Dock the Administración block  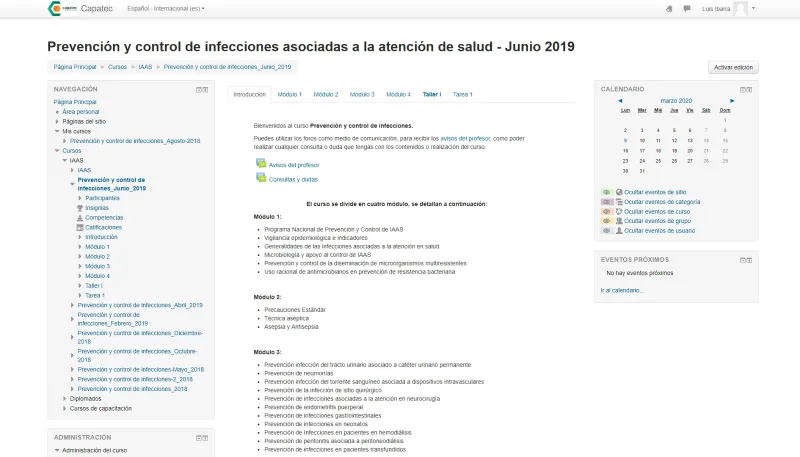pos(205,438)
